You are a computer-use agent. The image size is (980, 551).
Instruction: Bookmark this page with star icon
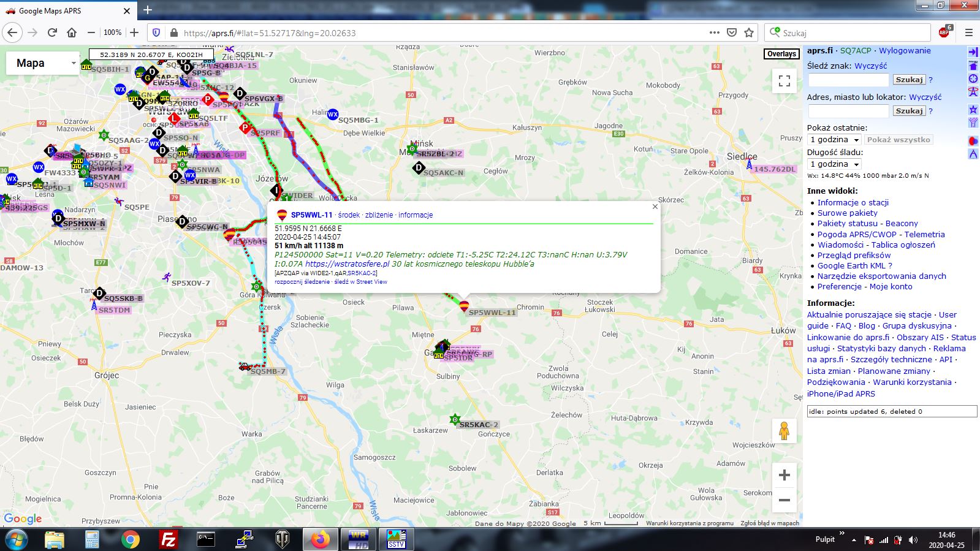click(x=748, y=32)
